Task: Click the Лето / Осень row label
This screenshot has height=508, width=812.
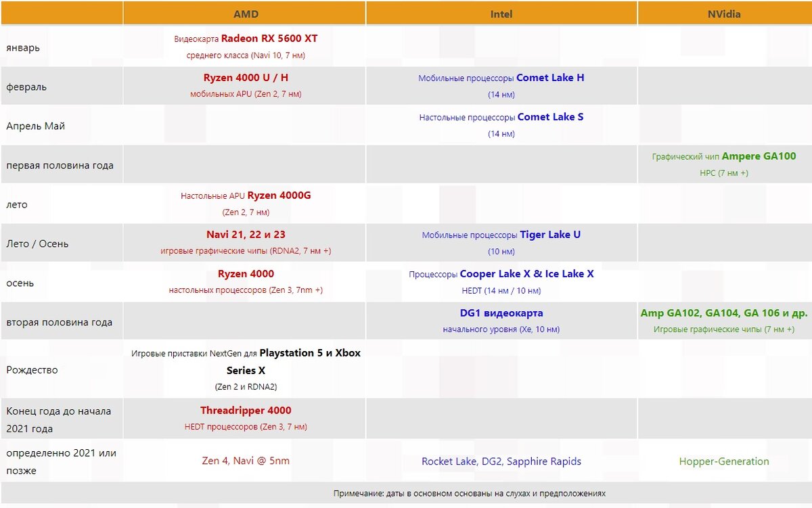Action: pos(37,244)
